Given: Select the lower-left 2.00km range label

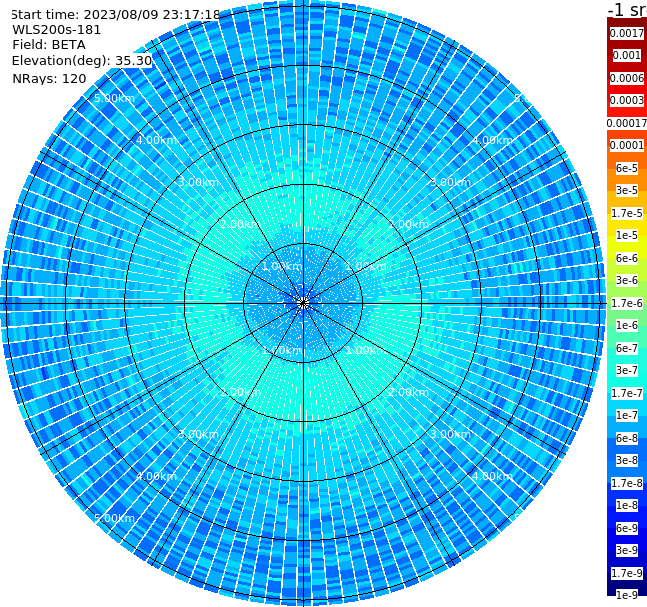Looking at the screenshot, I should pyautogui.click(x=241, y=392).
